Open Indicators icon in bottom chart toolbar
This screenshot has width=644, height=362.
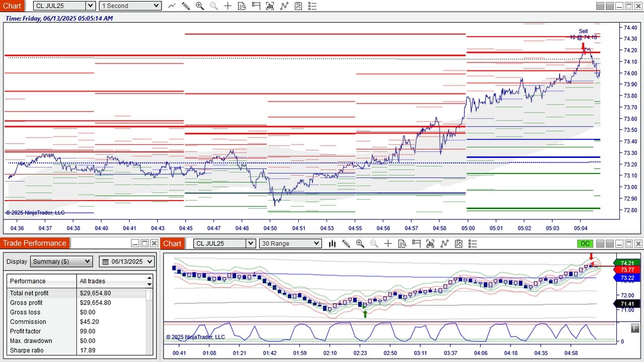click(x=444, y=243)
